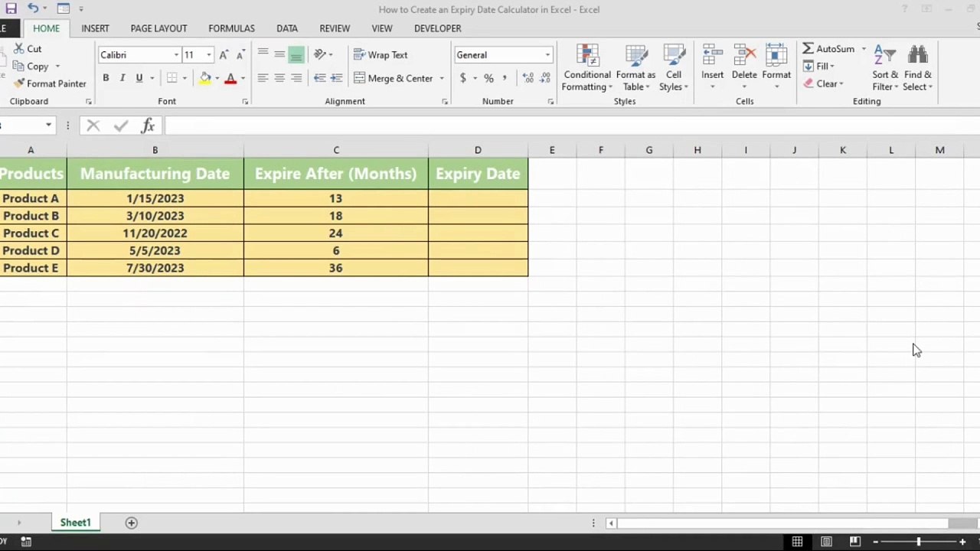Open Format as Table gallery

coord(635,68)
